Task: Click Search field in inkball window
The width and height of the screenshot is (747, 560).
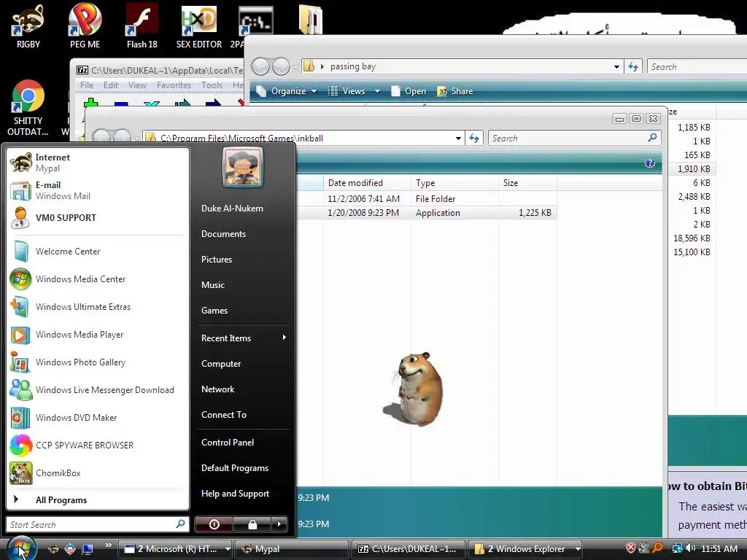Action: click(x=575, y=138)
